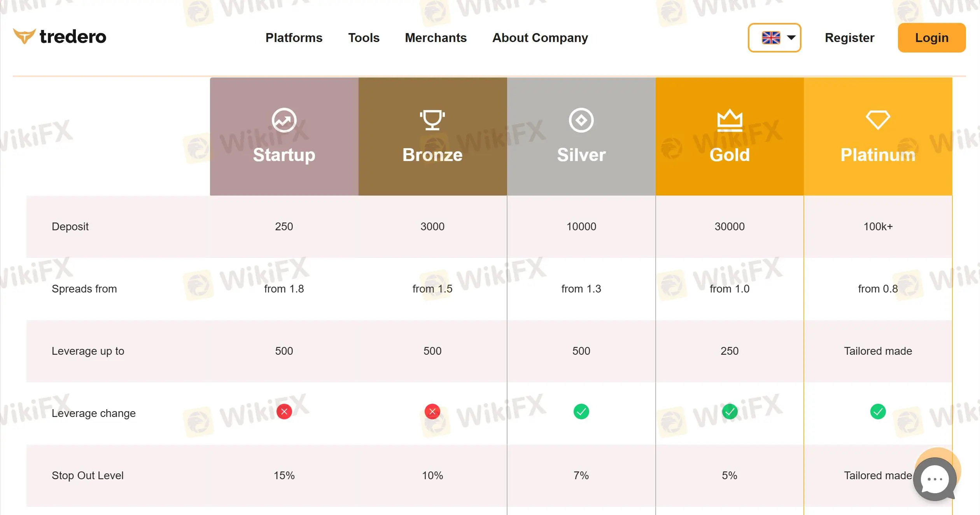Open the Merchants menu

pos(436,38)
